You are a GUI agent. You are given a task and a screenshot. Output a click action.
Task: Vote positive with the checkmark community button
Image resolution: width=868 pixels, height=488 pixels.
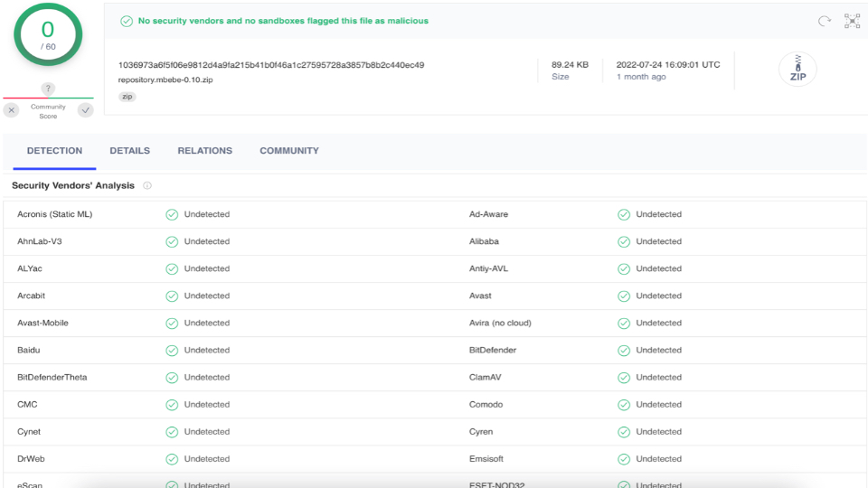[85, 110]
